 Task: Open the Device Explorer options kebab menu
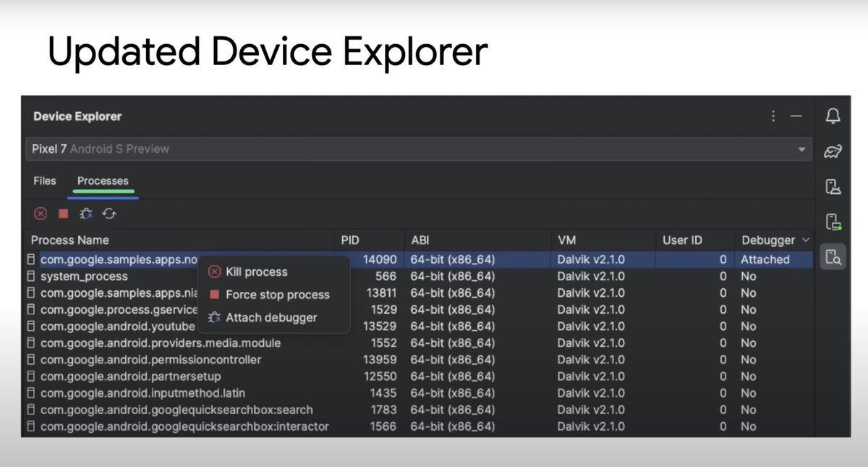[773, 116]
